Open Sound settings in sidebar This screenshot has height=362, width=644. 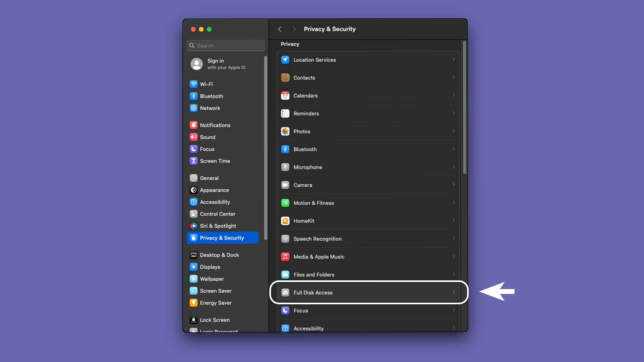(222, 137)
